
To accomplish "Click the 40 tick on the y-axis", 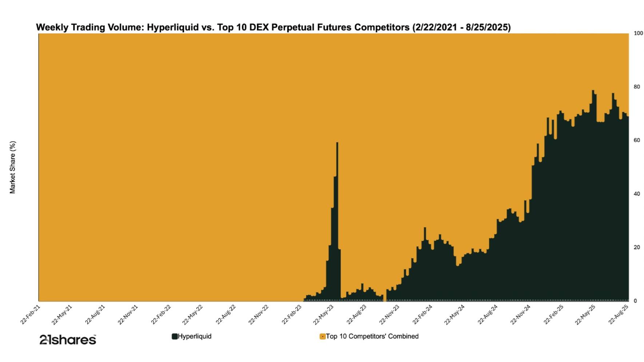I will [637, 194].
